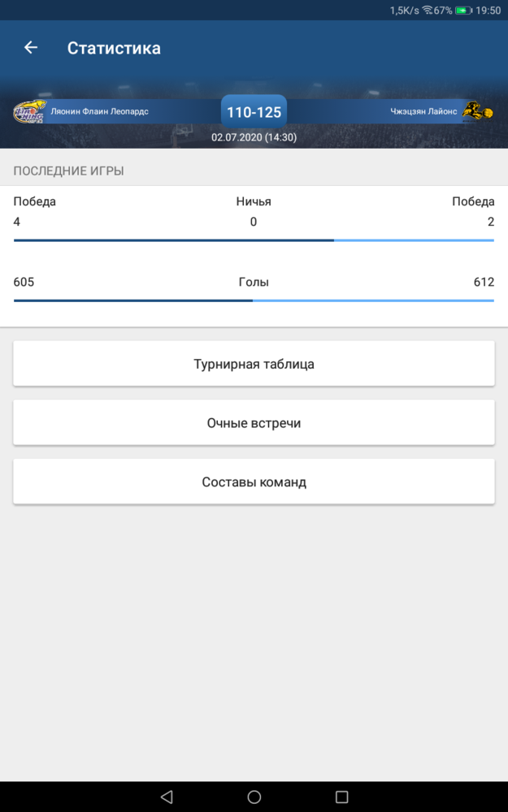The image size is (508, 812).
Task: Tap the Zhejiang Lions team logo
Action: pyautogui.click(x=477, y=111)
